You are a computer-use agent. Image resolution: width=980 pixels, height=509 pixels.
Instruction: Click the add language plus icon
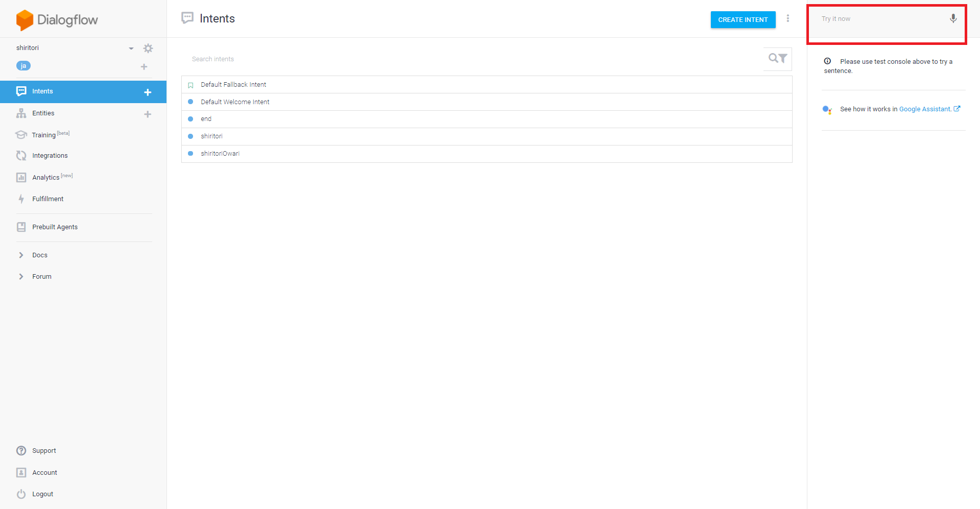click(x=144, y=67)
